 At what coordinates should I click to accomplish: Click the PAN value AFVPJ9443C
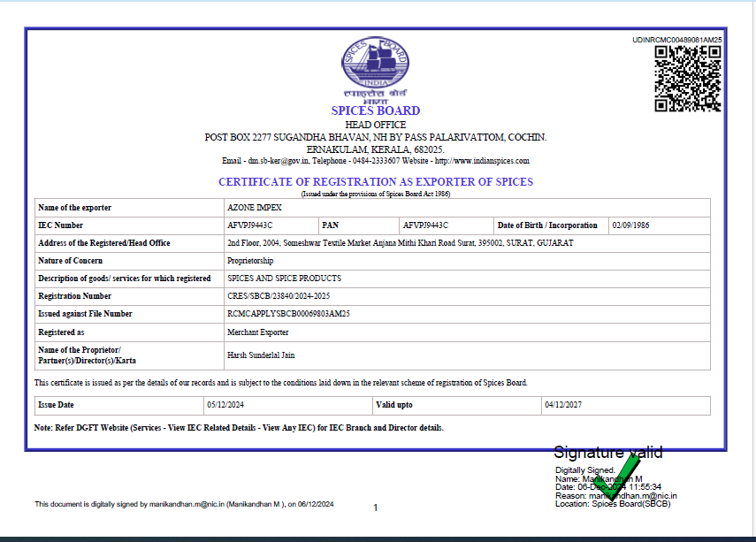coord(425,225)
